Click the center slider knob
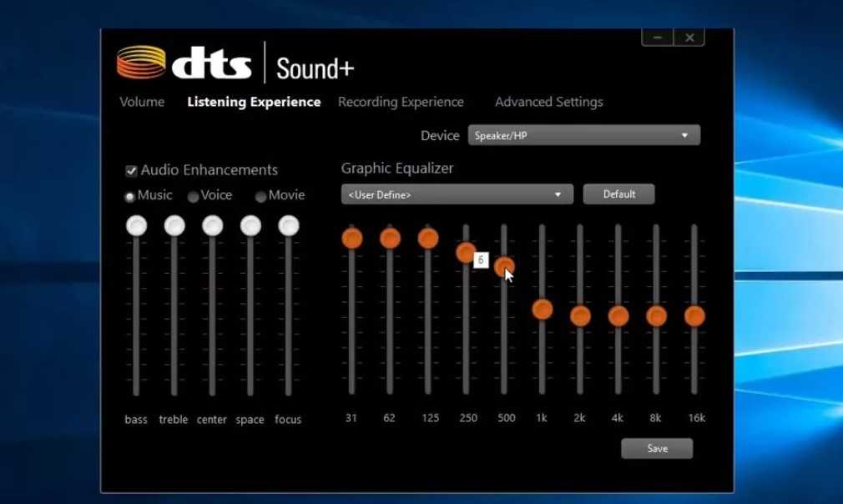Image resolution: width=843 pixels, height=504 pixels. click(212, 225)
